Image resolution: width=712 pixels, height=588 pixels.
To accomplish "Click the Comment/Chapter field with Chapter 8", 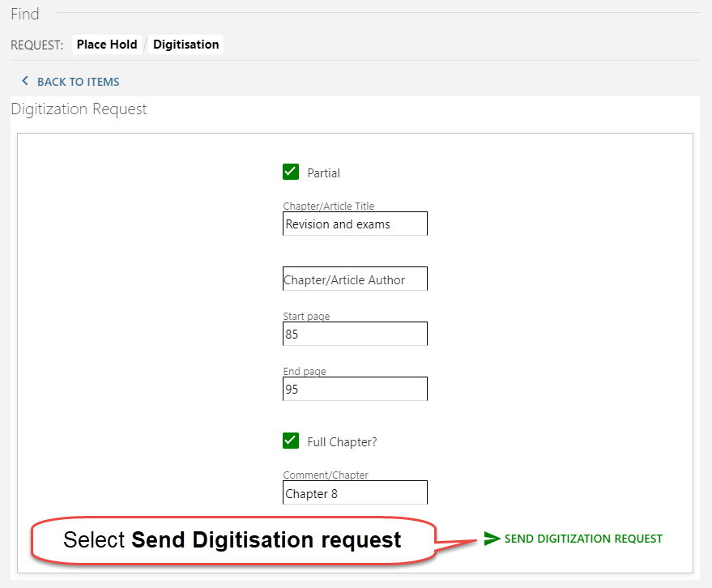I will pyautogui.click(x=355, y=493).
